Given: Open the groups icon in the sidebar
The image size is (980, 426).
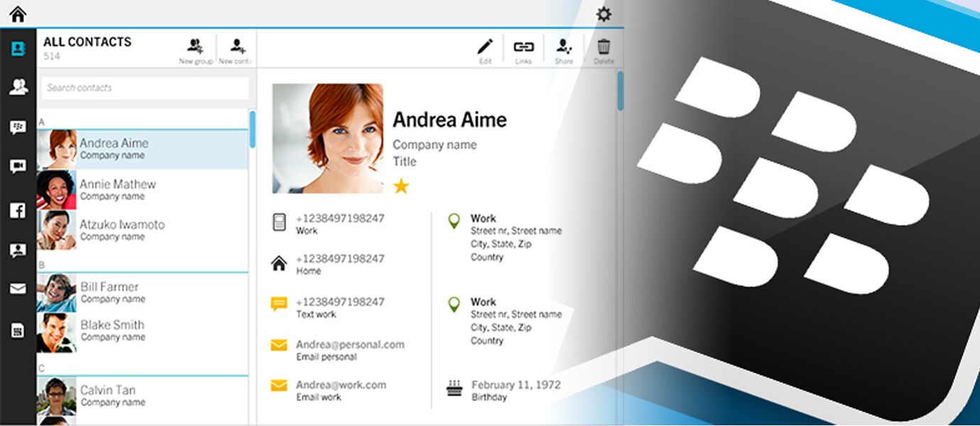Looking at the screenshot, I should (x=18, y=87).
